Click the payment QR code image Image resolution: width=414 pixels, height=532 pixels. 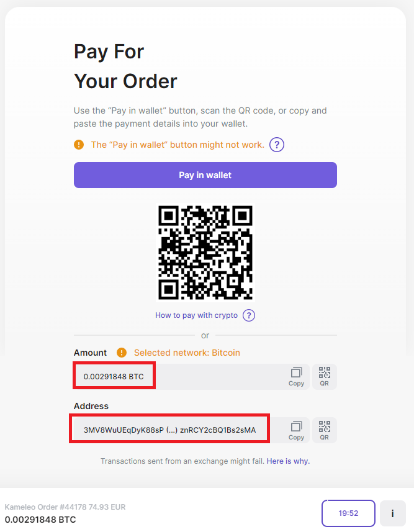(x=205, y=253)
